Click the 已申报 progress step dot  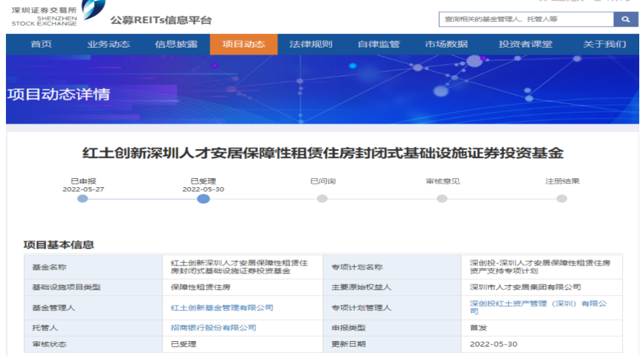(83, 199)
